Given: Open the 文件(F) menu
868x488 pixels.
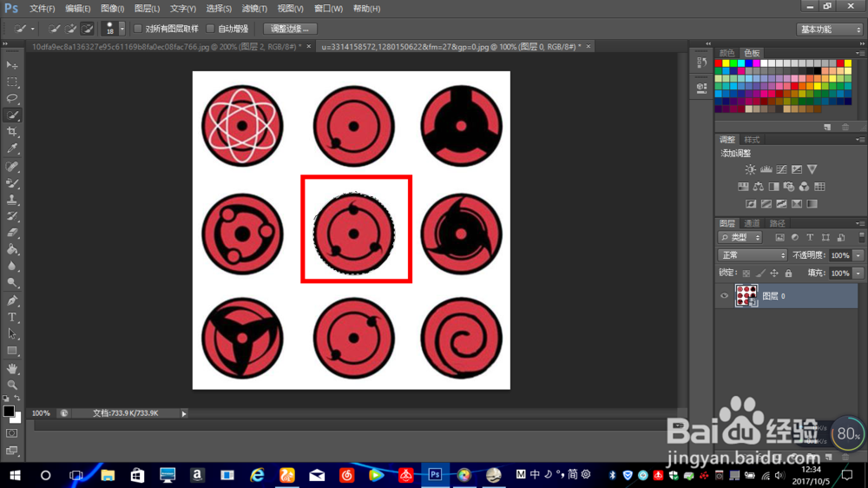Looking at the screenshot, I should coord(42,9).
